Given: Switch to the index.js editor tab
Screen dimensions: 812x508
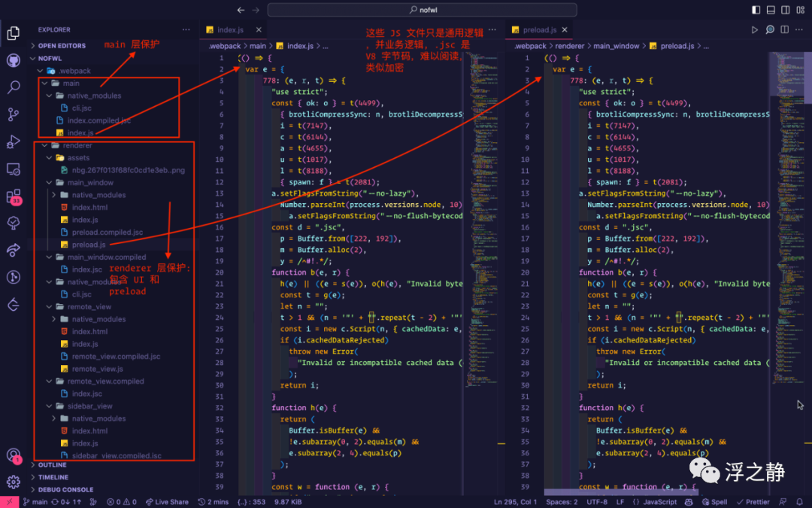Looking at the screenshot, I should coord(231,30).
